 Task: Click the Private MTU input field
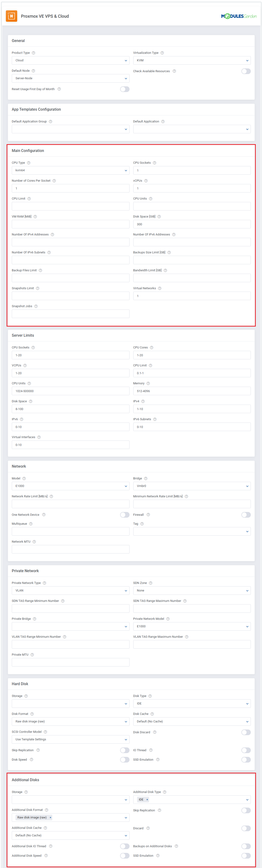pos(71,662)
